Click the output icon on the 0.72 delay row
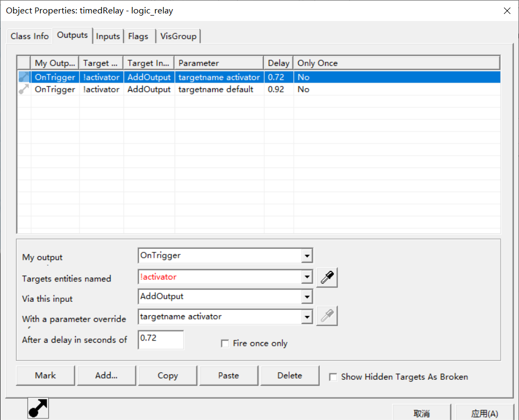Screen dimensions: 519x420 pos(24,77)
